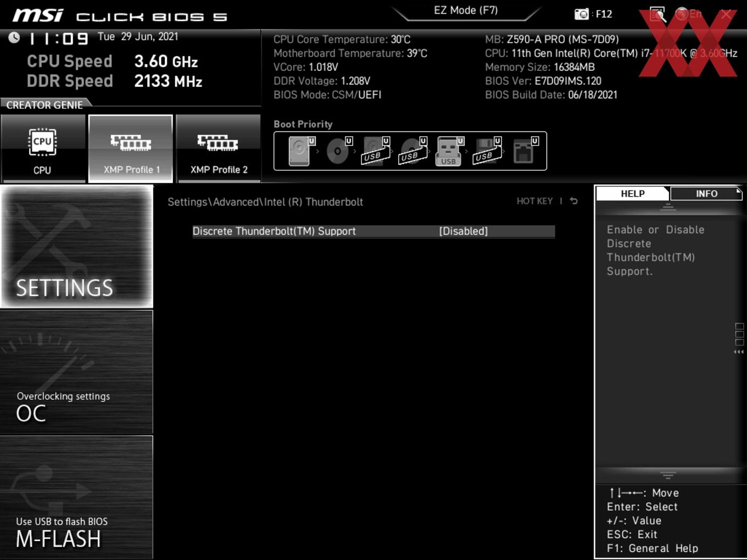Click the date Tue 29 Jun, 2021
Image resolution: width=747 pixels, height=560 pixels.
[x=138, y=37]
